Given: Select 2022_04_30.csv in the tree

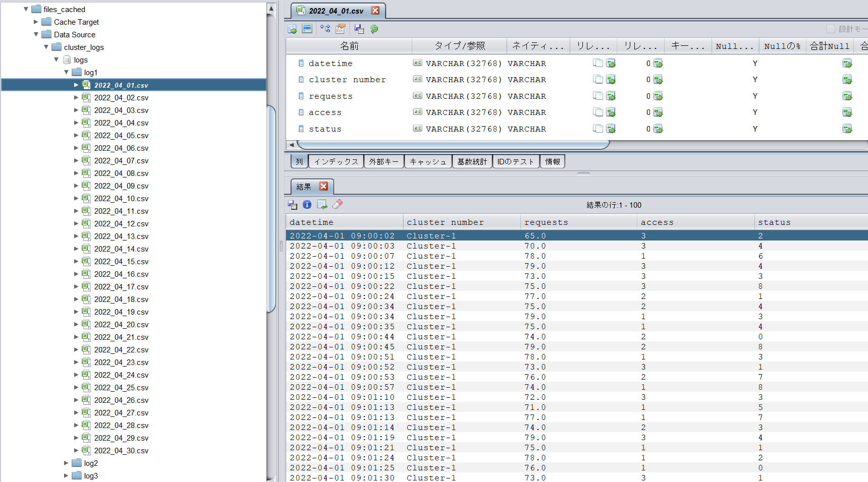Looking at the screenshot, I should [121, 450].
